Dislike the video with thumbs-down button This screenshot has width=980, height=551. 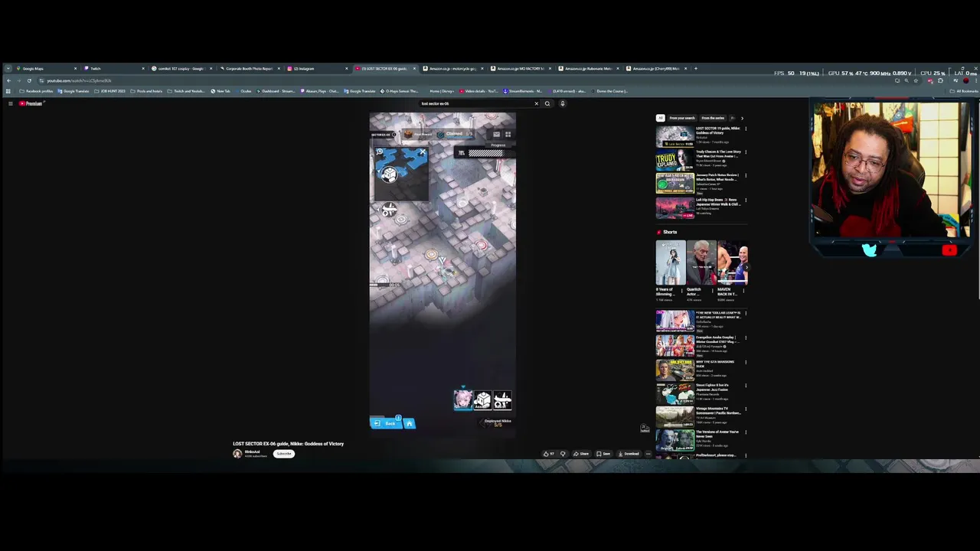click(563, 454)
